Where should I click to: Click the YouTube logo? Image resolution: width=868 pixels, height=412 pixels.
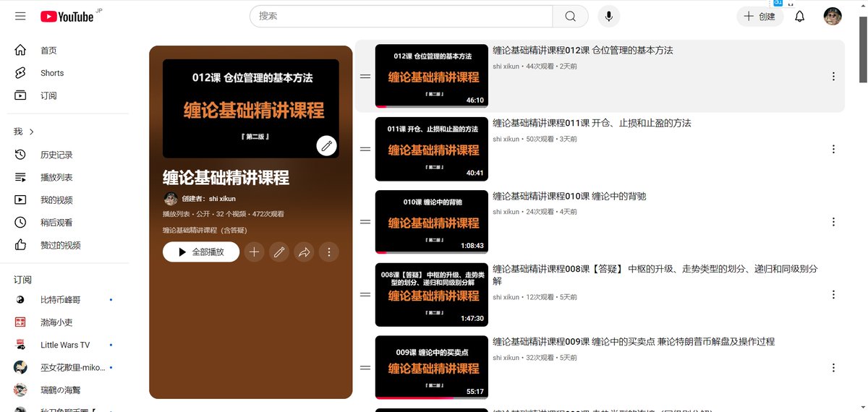[67, 16]
